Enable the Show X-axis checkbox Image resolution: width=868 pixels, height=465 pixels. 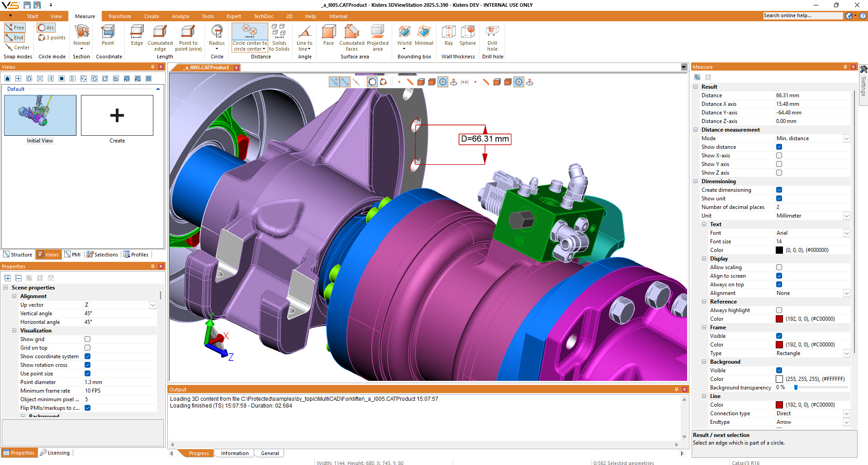tap(779, 156)
